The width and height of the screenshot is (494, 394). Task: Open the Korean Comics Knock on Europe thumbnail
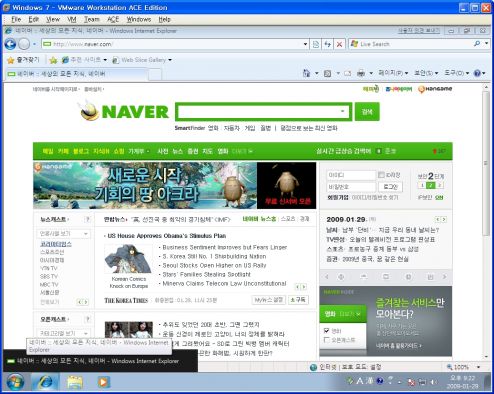[x=129, y=259]
